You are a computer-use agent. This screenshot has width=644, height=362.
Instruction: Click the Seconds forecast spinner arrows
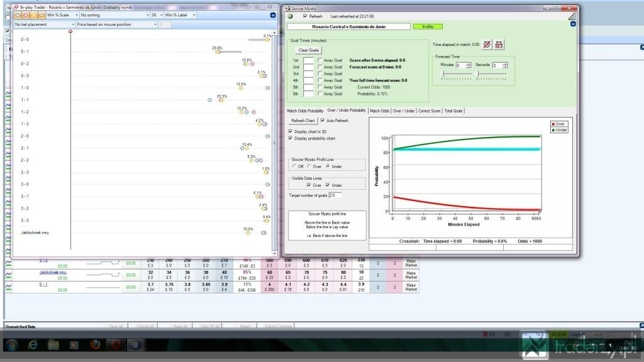pos(505,65)
